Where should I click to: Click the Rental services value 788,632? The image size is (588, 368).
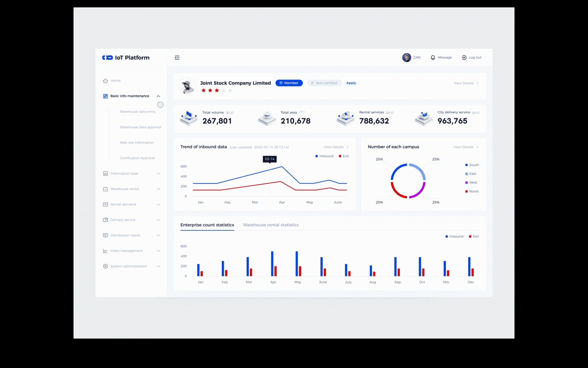click(374, 121)
